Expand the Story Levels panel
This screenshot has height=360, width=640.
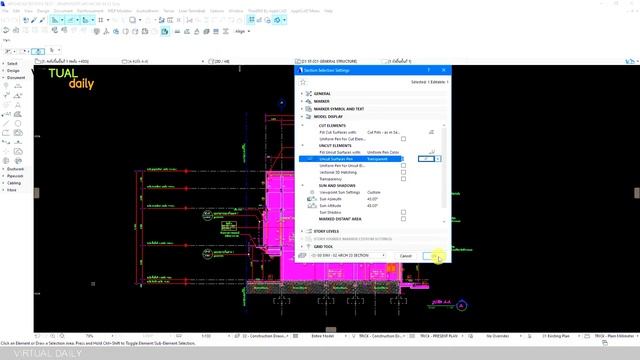coord(302,231)
